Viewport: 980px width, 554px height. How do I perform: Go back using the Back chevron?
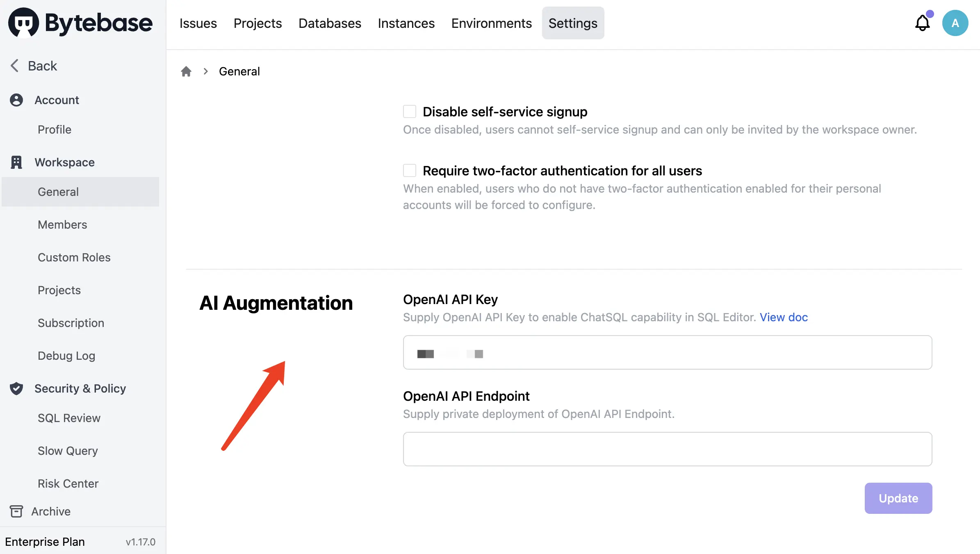click(15, 66)
